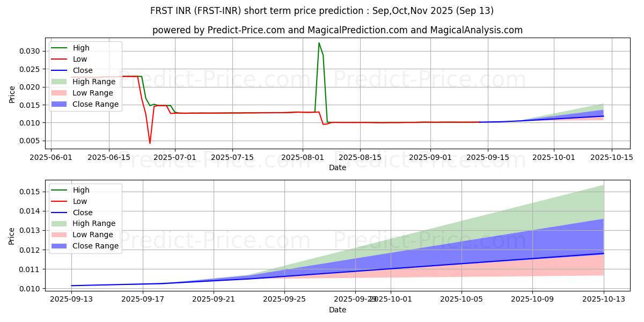Click the Low Range swatch in bottom legend
This screenshot has height=322, width=644.
(x=61, y=235)
